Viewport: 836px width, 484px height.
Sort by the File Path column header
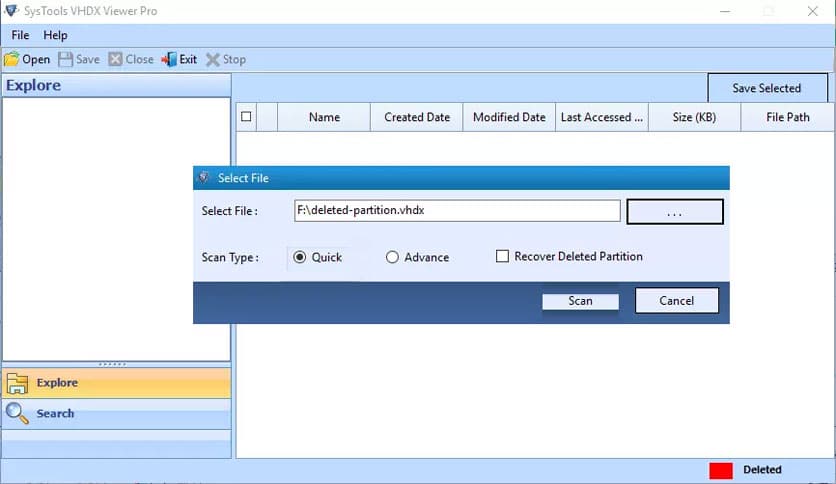click(787, 117)
